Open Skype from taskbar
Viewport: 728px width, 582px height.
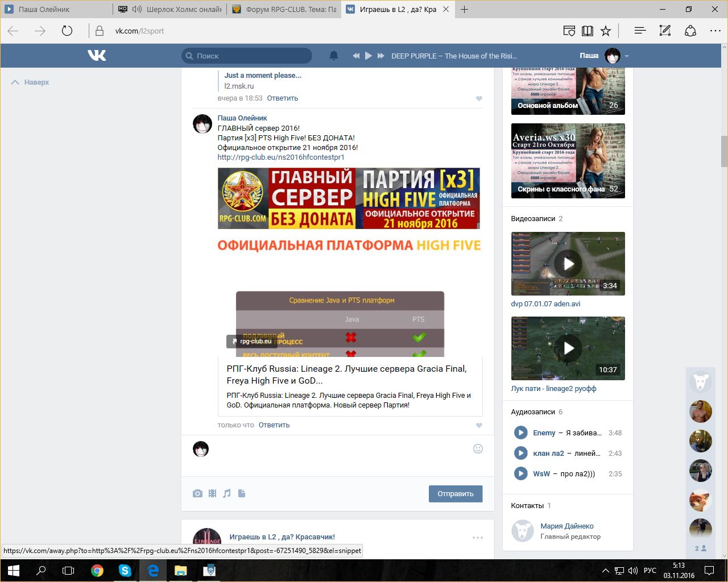125,571
